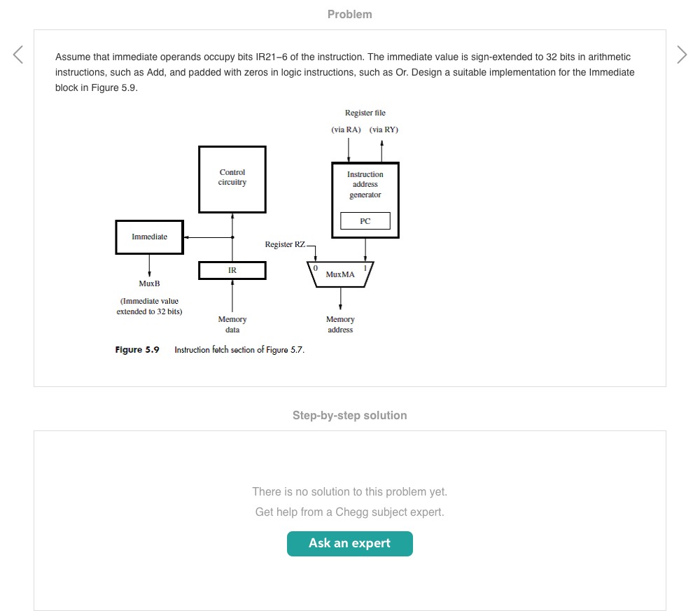Click the Instruction address generator label
Image resolution: width=700 pixels, height=611 pixels.
click(x=365, y=185)
